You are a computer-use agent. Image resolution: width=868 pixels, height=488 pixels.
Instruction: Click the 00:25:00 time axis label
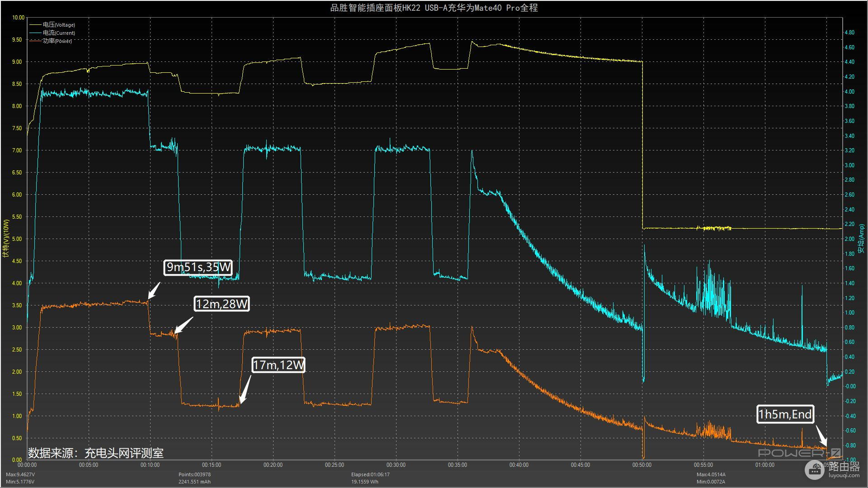point(335,465)
